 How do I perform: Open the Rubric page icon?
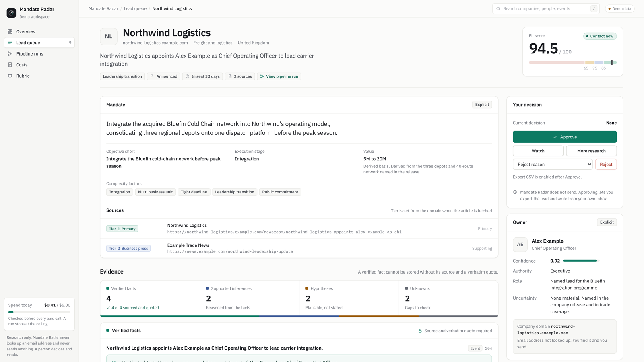pos(10,76)
